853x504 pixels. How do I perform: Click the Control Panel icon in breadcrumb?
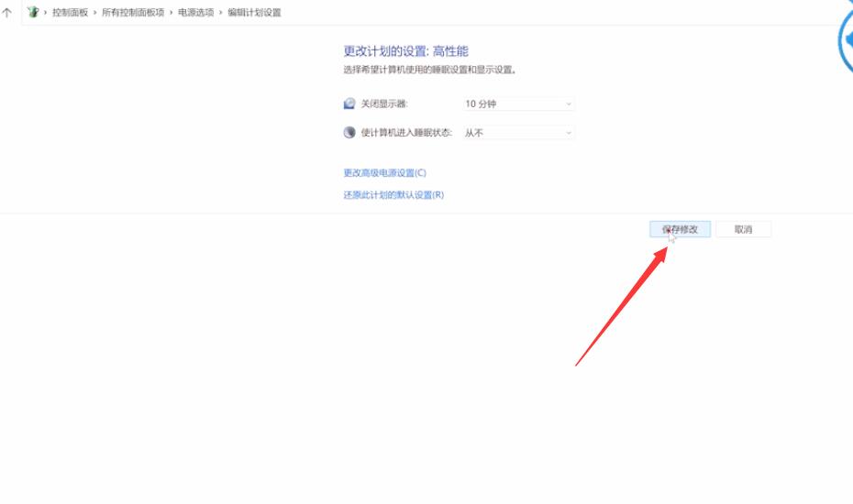tap(33, 12)
